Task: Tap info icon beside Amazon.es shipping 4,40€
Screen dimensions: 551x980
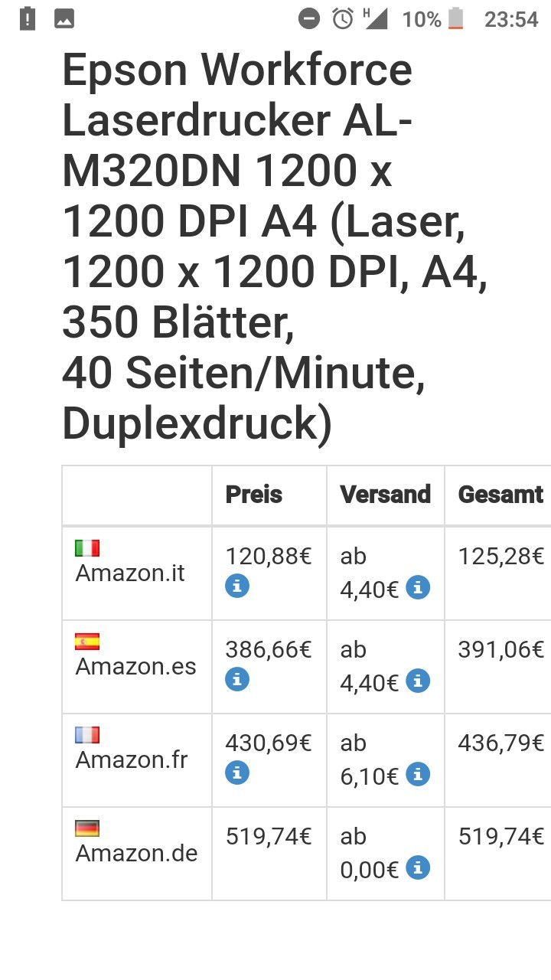Action: (x=418, y=681)
